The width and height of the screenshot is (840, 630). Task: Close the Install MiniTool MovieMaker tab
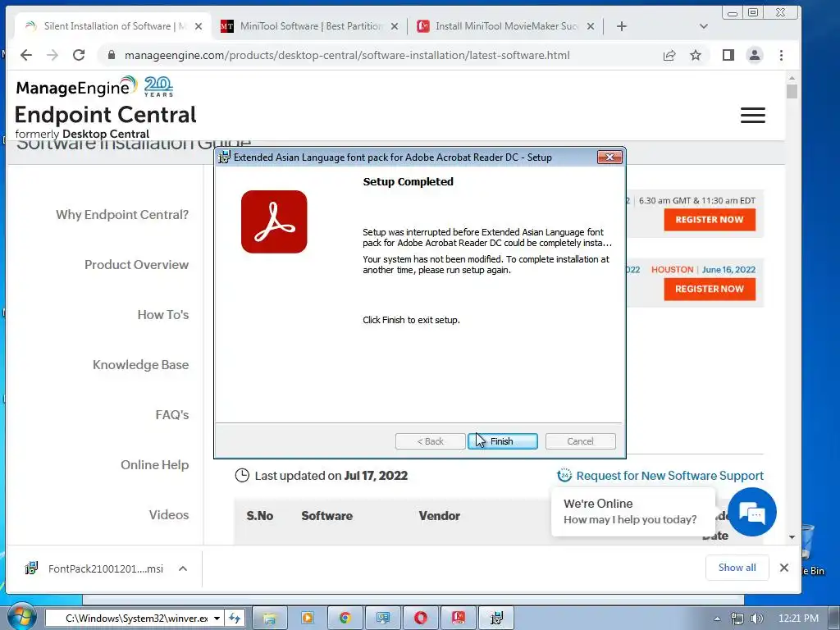pyautogui.click(x=591, y=26)
